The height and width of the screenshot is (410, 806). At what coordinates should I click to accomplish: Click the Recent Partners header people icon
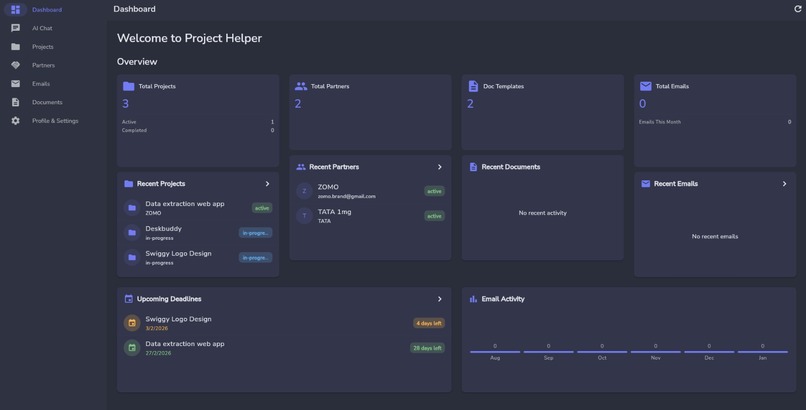301,167
